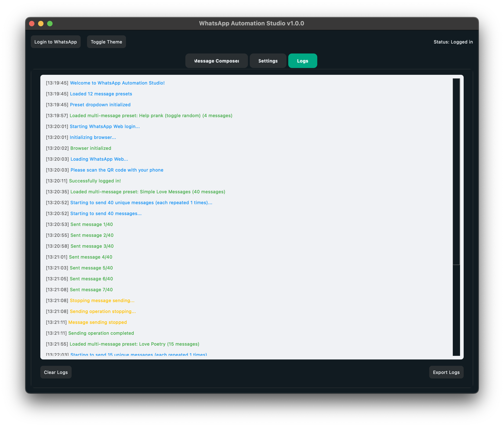Toggle the application theme
504x427 pixels.
pos(106,42)
